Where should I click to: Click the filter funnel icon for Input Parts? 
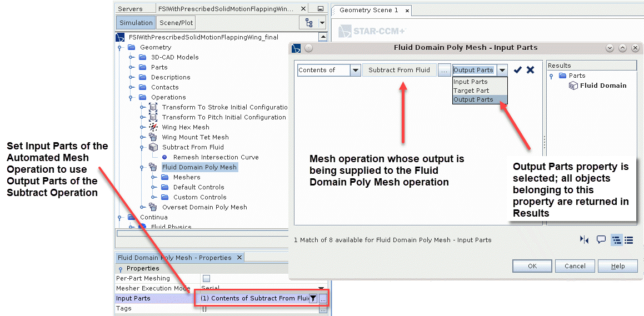click(x=313, y=298)
